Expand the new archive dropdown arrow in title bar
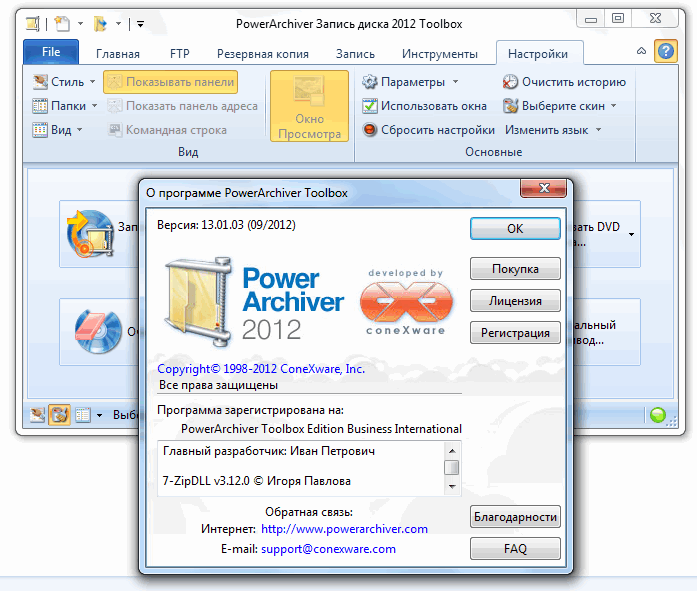 (80, 24)
